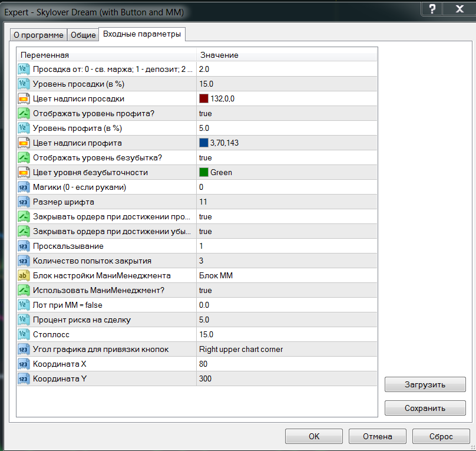This screenshot has height=451, width=476.
Task: Edit the 'Размер шрифта' value 11
Action: click(x=286, y=202)
